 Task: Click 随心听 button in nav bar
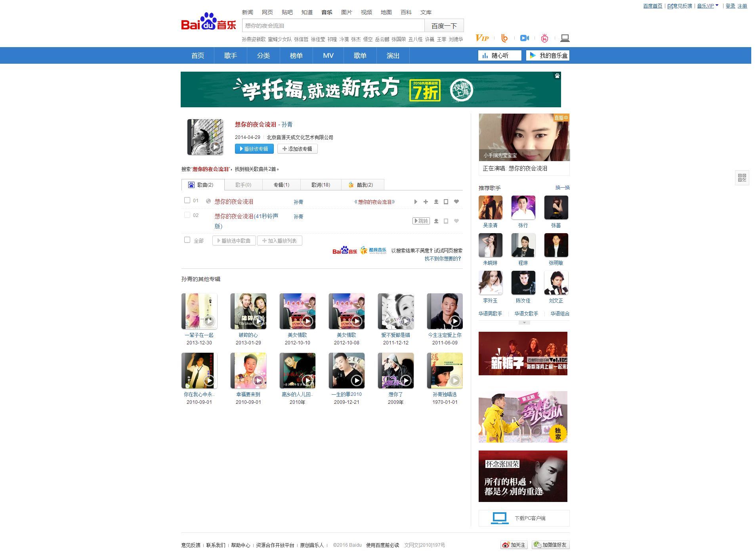500,55
